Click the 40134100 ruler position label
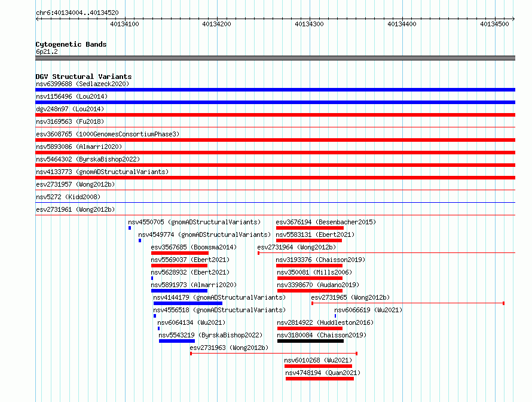Viewport: 532px width, 402px height. click(124, 24)
